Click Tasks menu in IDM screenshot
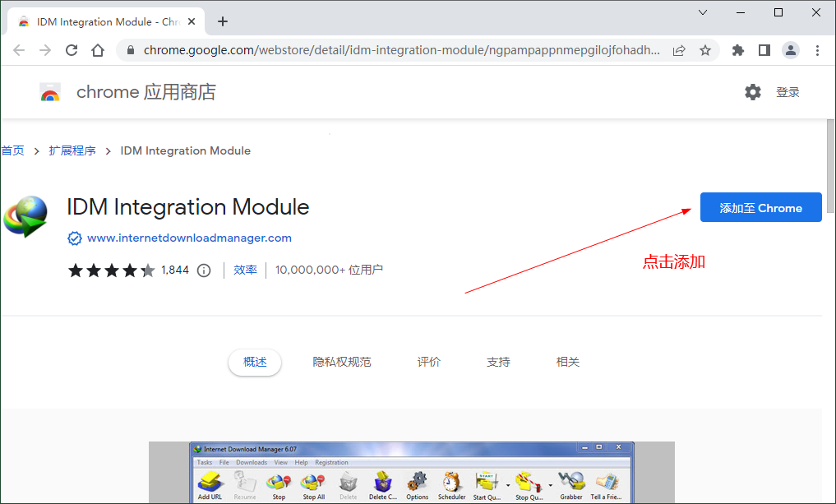Viewport: 836px width, 504px height. (204, 462)
